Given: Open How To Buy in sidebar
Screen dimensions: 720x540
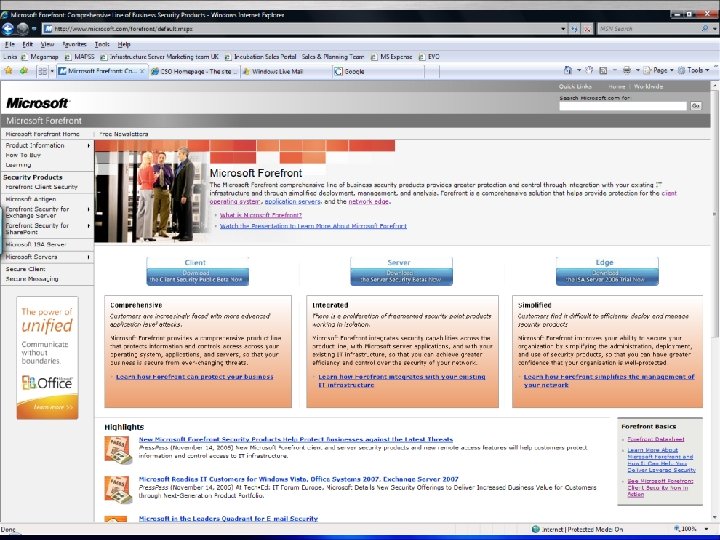Looking at the screenshot, I should tap(23, 155).
